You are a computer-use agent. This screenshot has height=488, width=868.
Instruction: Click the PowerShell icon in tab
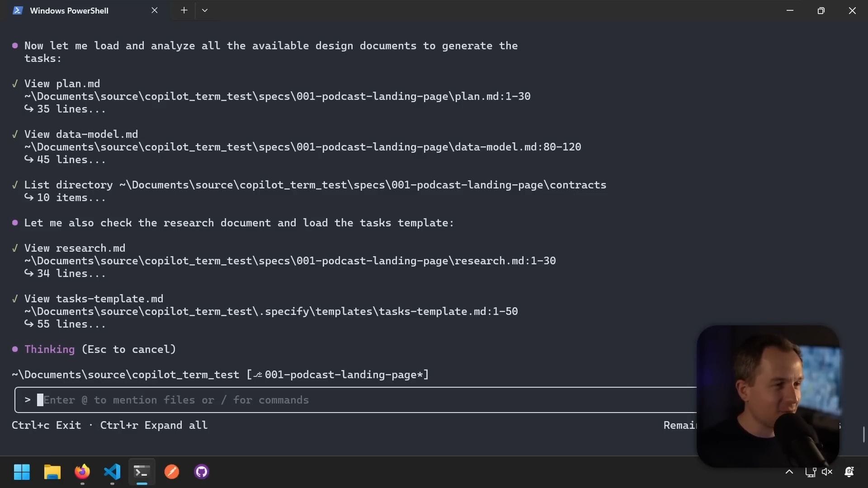click(18, 10)
